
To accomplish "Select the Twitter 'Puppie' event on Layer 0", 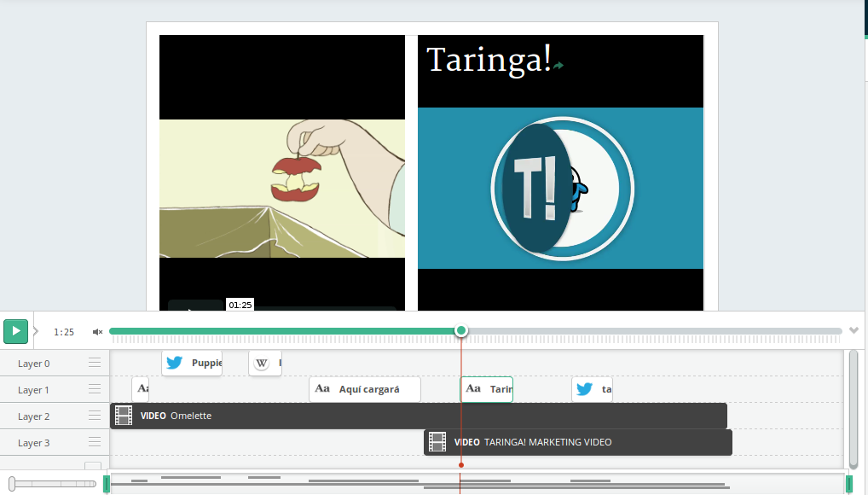I will [192, 363].
